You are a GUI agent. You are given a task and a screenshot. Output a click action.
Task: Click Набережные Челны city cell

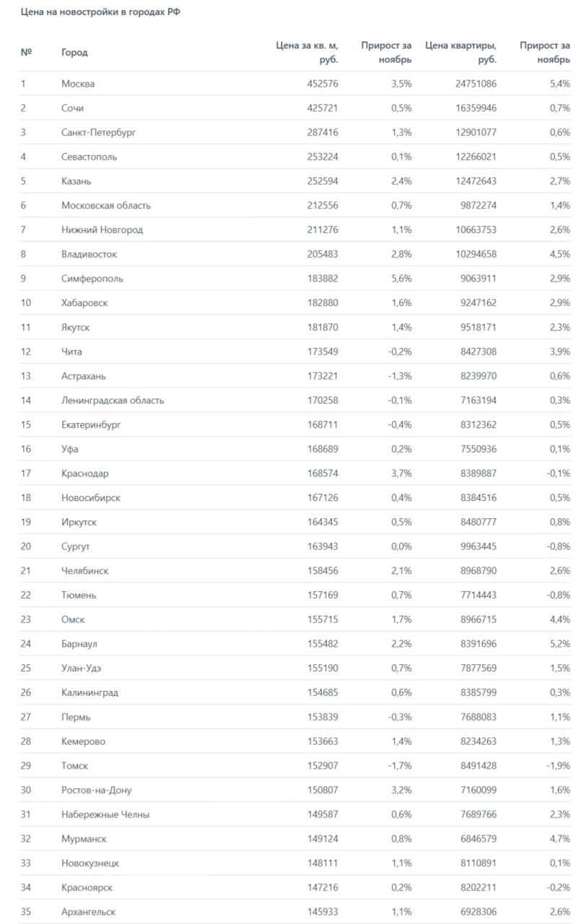pyautogui.click(x=105, y=815)
